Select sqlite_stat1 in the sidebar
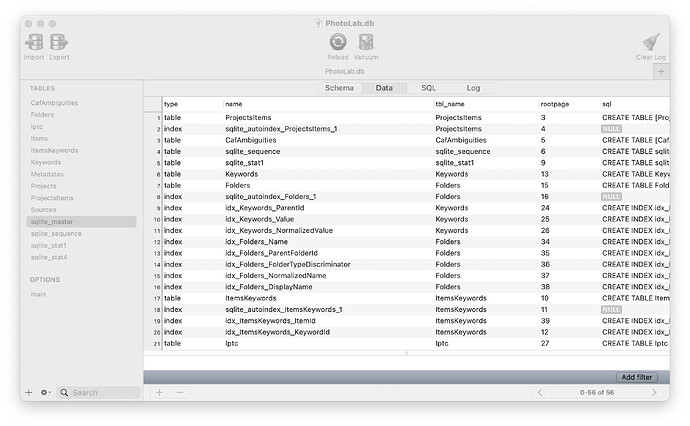 click(48, 246)
